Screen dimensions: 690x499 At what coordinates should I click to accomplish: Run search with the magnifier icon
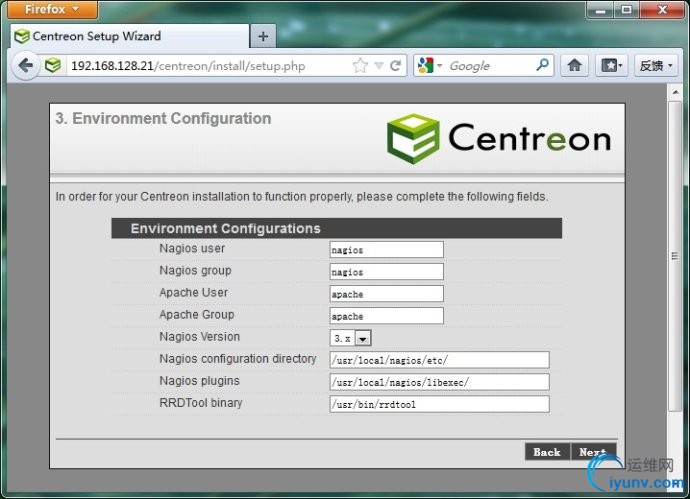point(543,65)
